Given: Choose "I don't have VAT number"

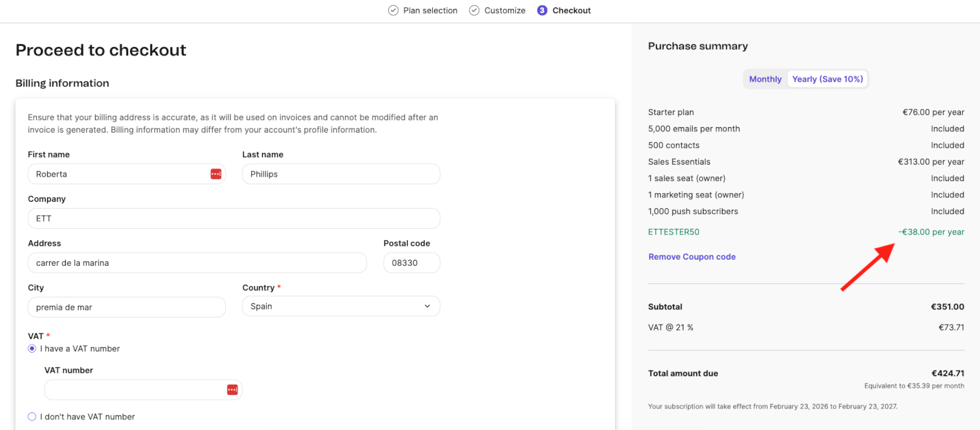Looking at the screenshot, I should [32, 416].
